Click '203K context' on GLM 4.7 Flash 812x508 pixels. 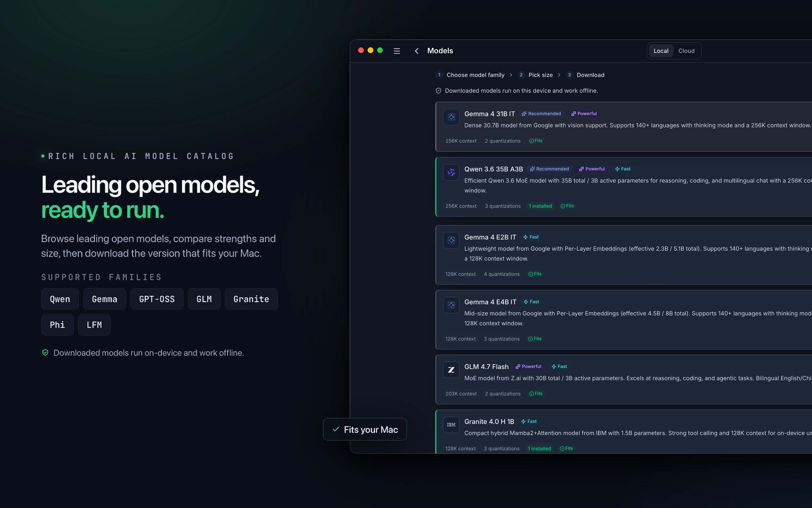tap(461, 394)
